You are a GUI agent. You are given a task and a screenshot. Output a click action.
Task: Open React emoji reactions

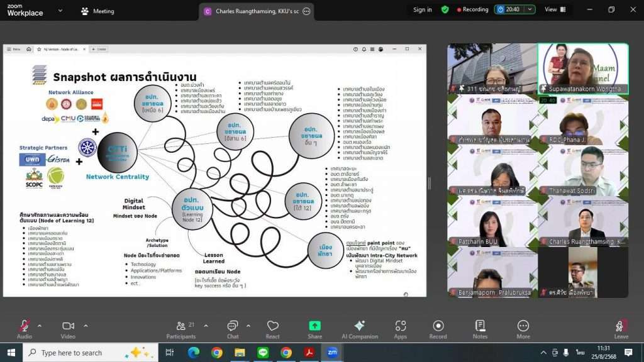(x=273, y=329)
